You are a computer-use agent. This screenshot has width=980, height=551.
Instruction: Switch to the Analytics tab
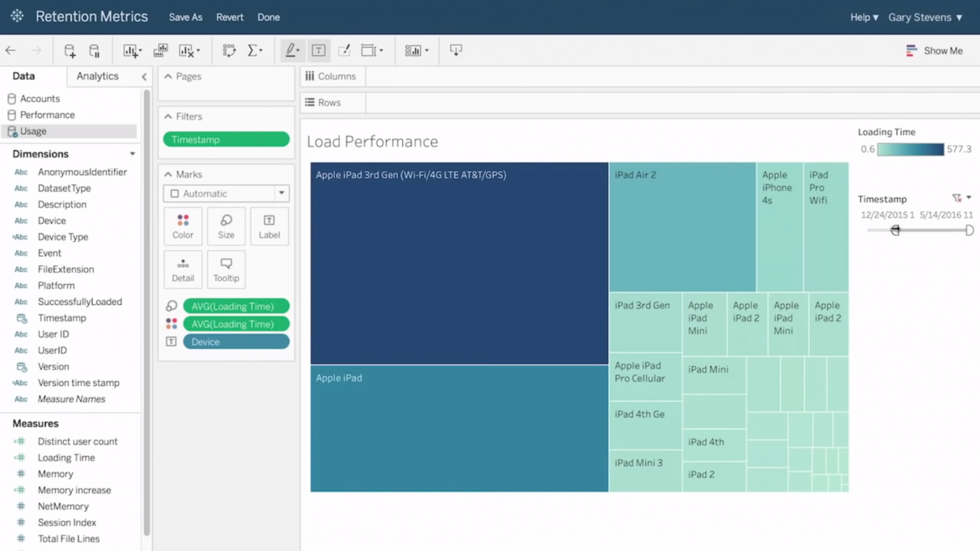click(98, 75)
